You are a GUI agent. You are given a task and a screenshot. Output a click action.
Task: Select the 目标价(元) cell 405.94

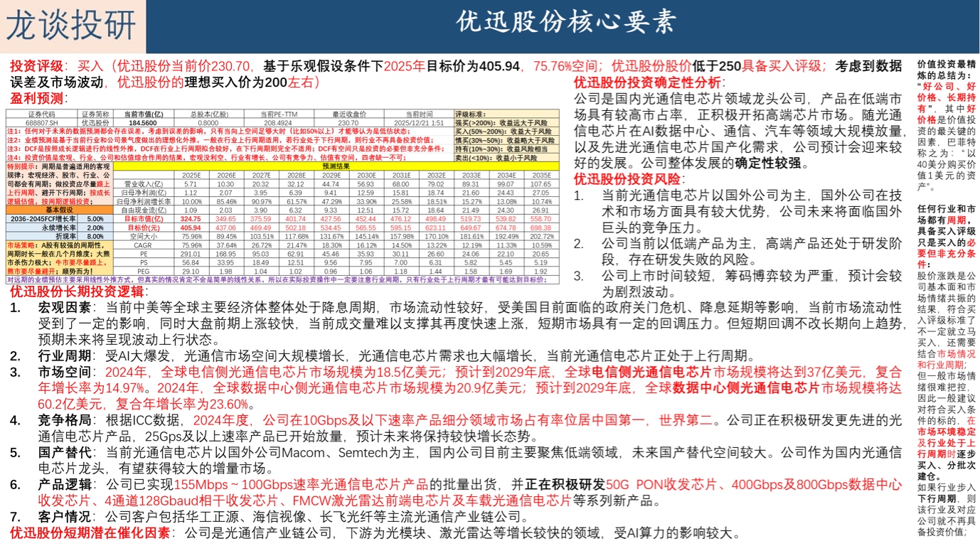pyautogui.click(x=191, y=227)
